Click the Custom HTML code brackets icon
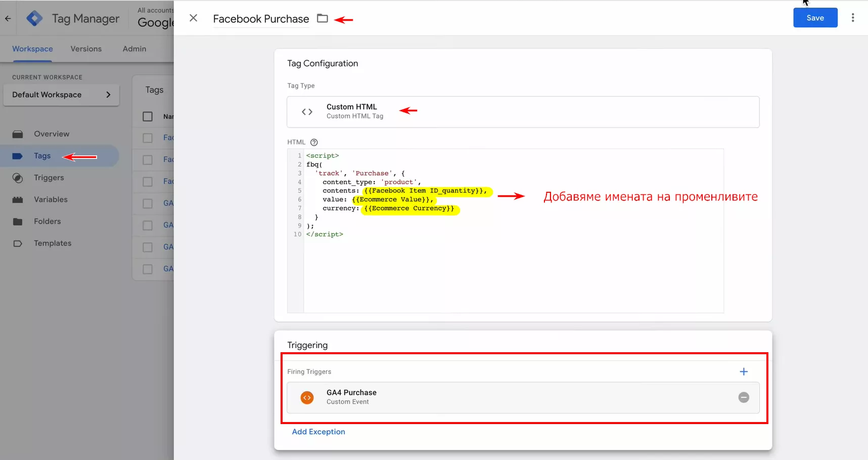The height and width of the screenshot is (460, 868). (x=307, y=112)
